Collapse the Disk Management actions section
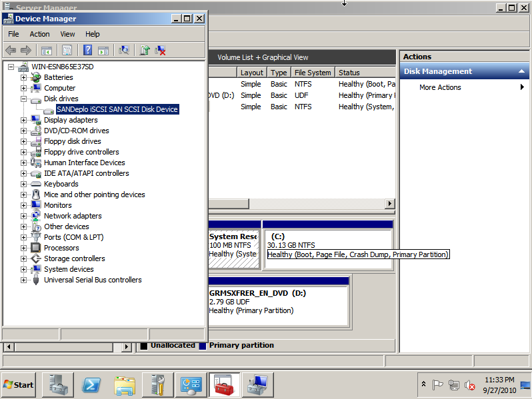Viewport: 532px width, 399px height. tap(521, 71)
